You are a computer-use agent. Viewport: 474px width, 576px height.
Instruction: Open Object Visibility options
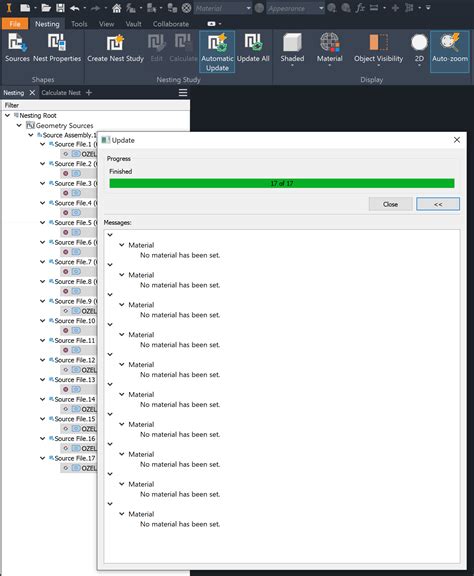click(x=378, y=50)
